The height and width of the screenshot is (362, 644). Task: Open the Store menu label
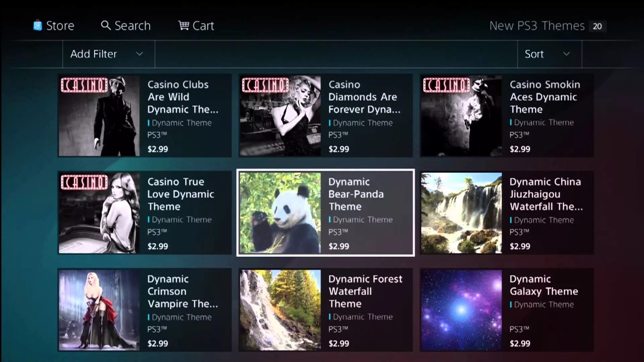tap(60, 26)
